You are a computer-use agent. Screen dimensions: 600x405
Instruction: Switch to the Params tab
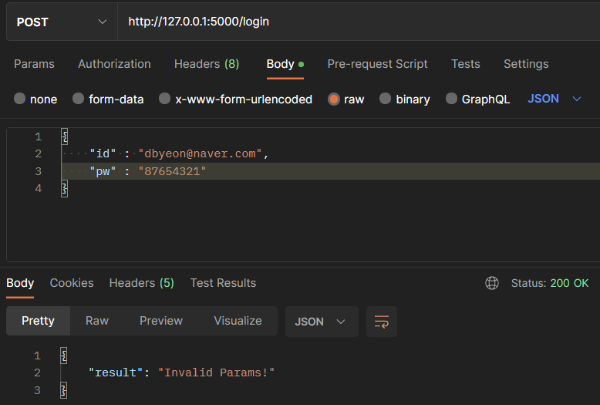pyautogui.click(x=34, y=64)
